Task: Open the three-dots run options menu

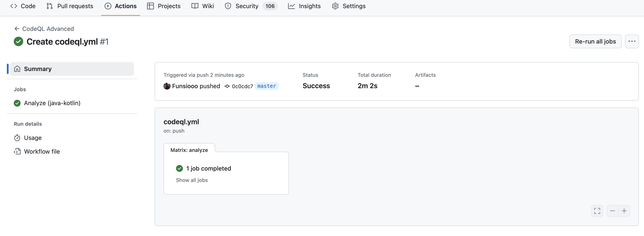Action: 632,41
